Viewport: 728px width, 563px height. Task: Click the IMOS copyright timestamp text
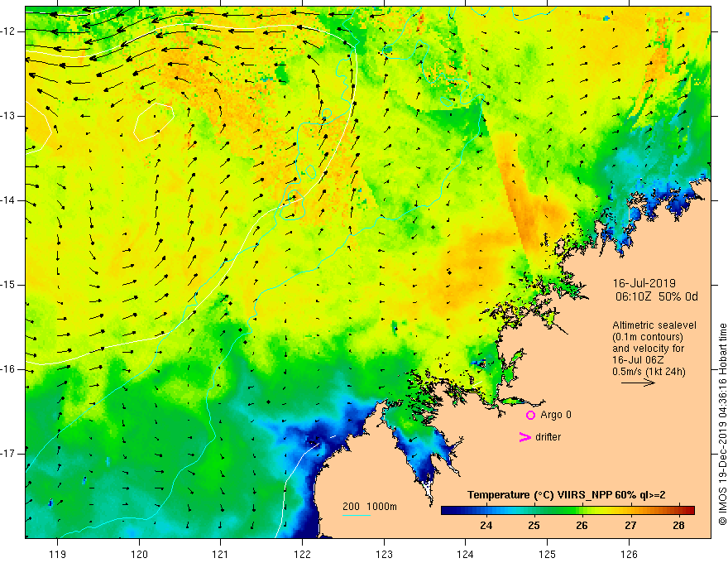click(722, 424)
